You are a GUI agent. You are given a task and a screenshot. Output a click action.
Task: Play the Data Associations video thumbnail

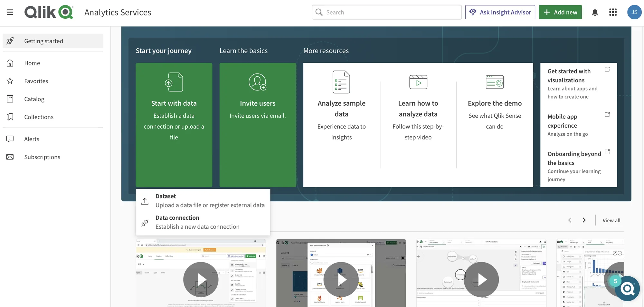[481, 279]
